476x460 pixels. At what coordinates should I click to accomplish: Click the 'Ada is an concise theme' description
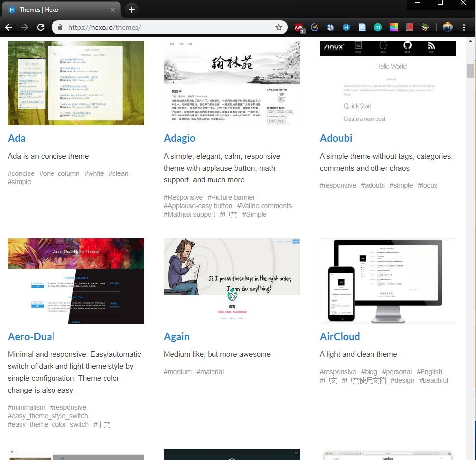coord(48,156)
